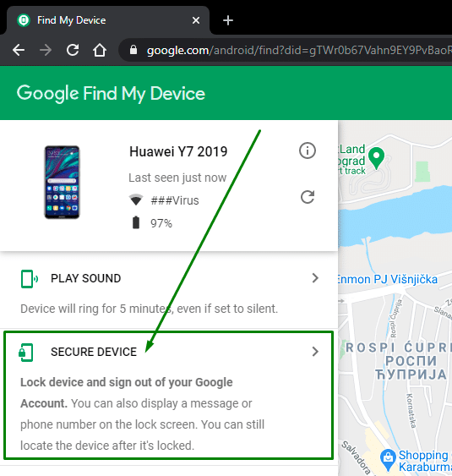Click the 97% battery level text
Viewport: 452px width, 476px height.
(161, 223)
